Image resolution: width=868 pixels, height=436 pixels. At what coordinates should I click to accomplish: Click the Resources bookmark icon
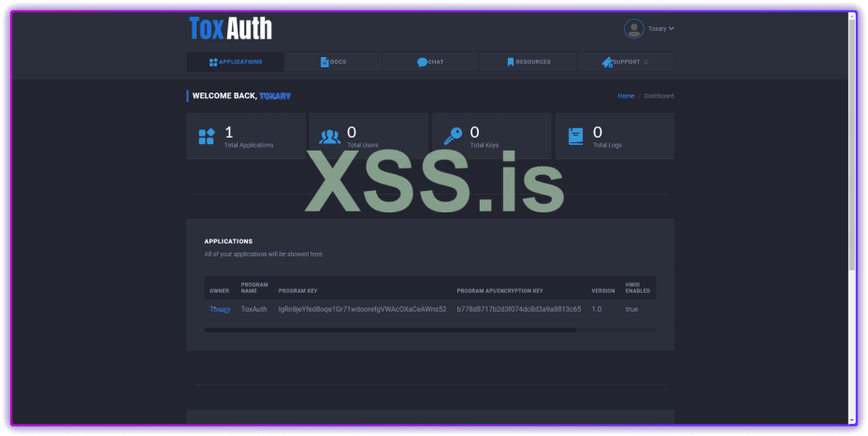(511, 62)
